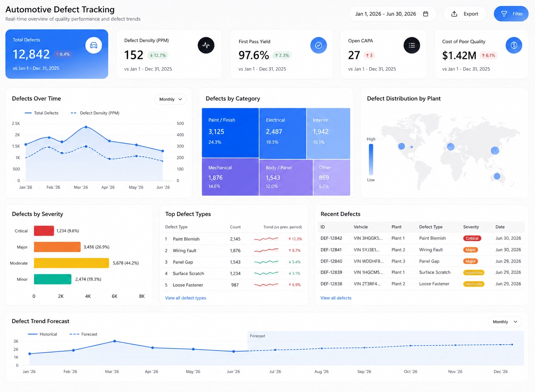The height and width of the screenshot is (392, 535).
Task: Click the red Critical severity bar
Action: [44, 231]
